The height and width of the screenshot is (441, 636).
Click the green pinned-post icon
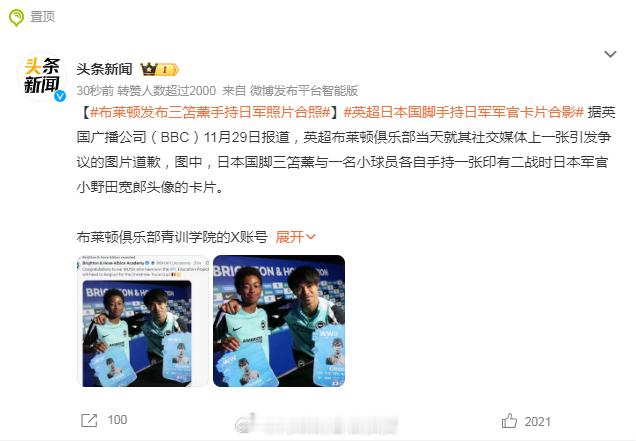[16, 17]
